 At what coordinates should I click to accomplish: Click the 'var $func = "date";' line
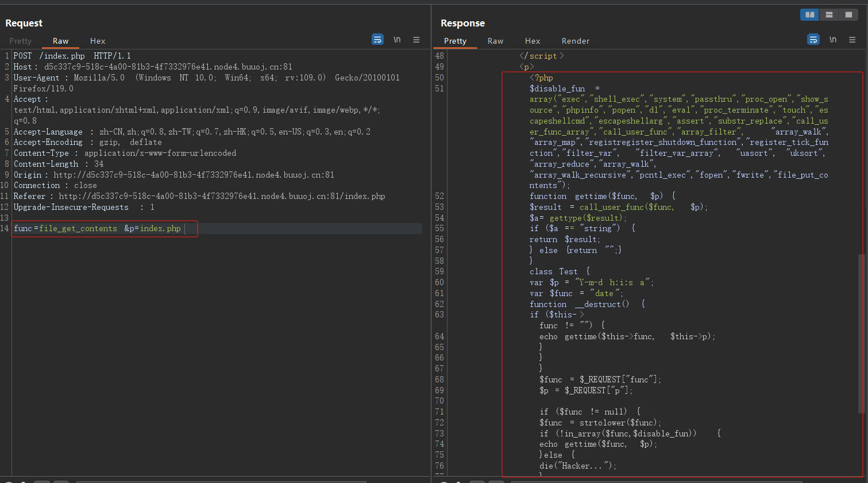click(577, 293)
